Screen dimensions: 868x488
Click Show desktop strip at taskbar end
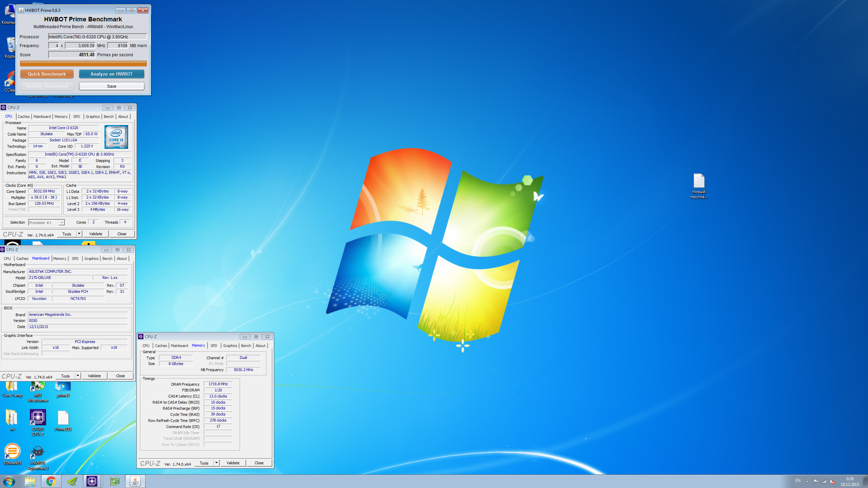(866, 481)
